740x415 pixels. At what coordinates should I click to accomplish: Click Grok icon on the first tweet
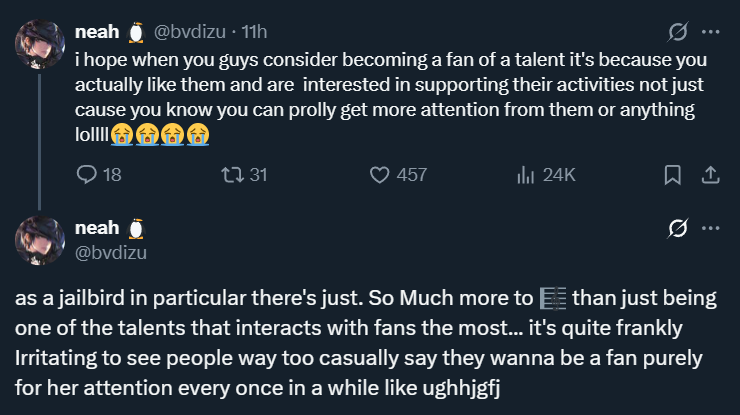point(676,33)
